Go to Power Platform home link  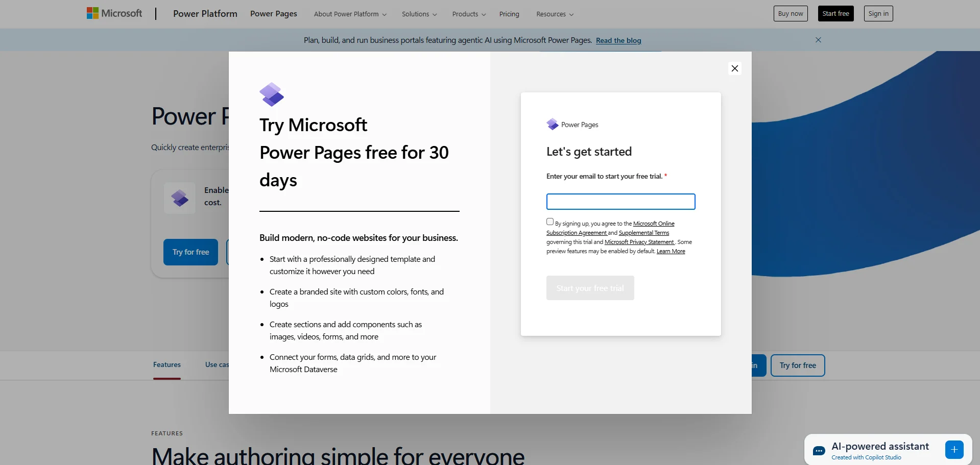(x=205, y=14)
